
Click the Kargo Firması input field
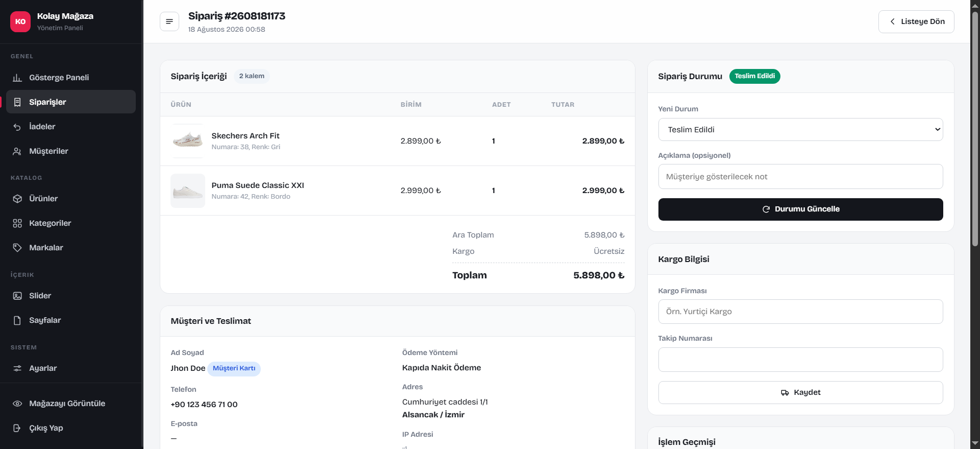click(800, 312)
